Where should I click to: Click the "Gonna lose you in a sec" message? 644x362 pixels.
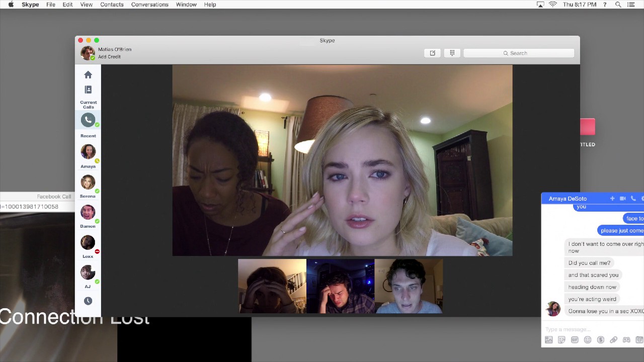604,311
